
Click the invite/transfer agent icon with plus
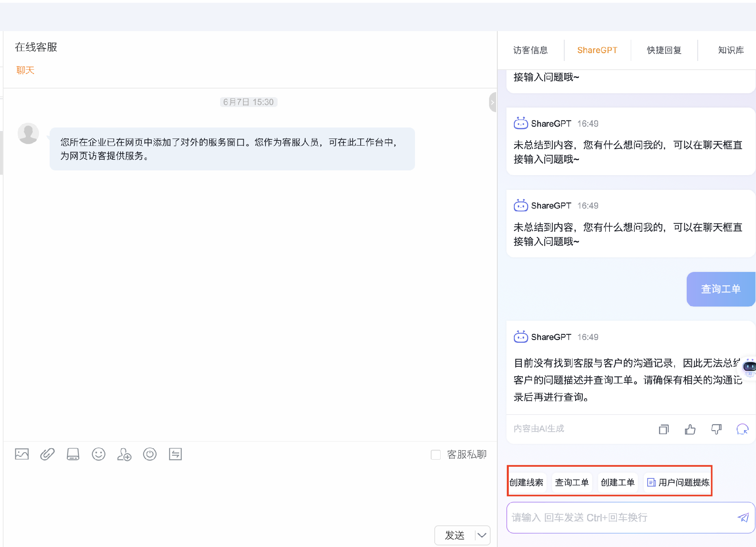(124, 454)
